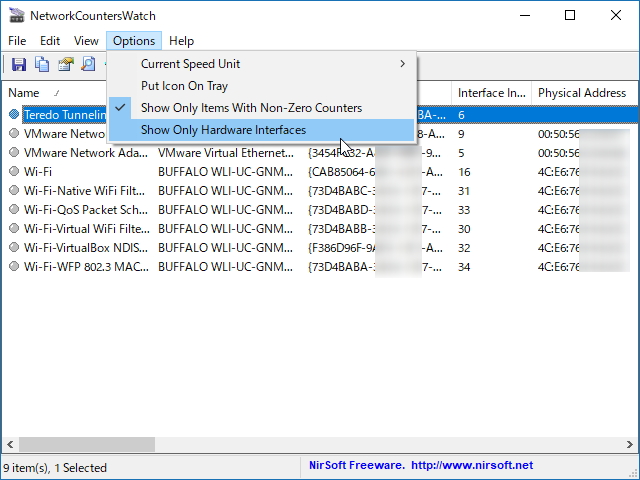
Task: Click interface index 16 cell
Action: point(464,172)
